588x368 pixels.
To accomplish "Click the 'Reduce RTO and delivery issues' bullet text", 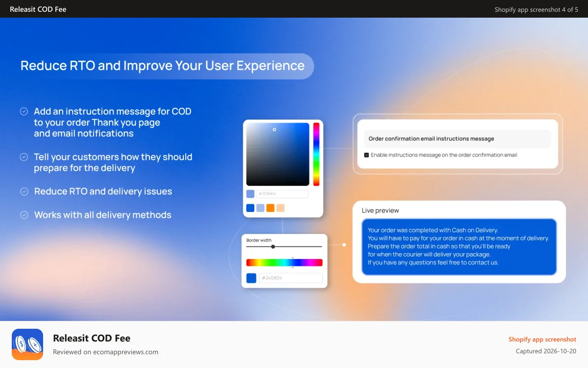I will tap(103, 191).
